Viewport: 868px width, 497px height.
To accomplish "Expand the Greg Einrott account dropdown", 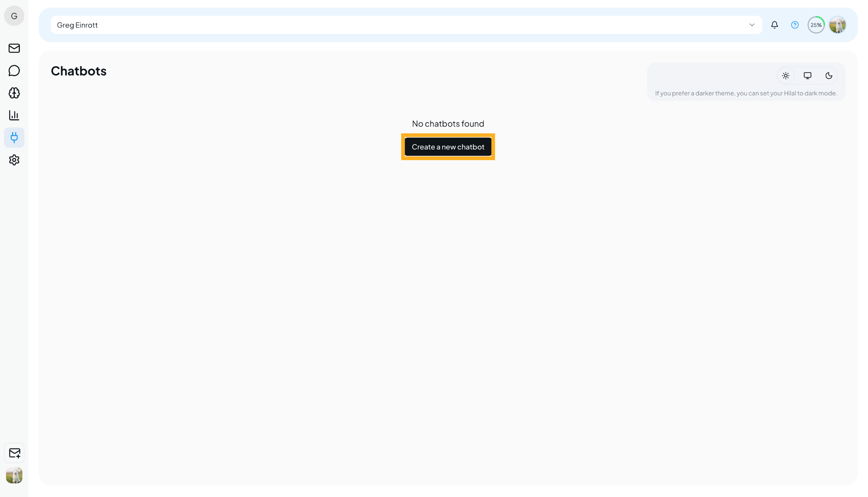I will coord(752,25).
